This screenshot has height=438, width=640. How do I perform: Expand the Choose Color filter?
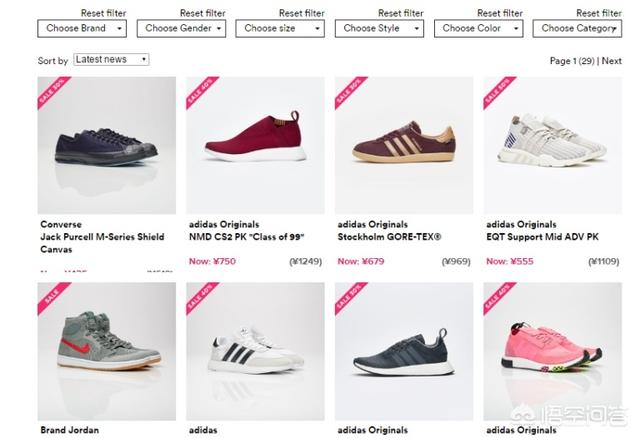(479, 29)
